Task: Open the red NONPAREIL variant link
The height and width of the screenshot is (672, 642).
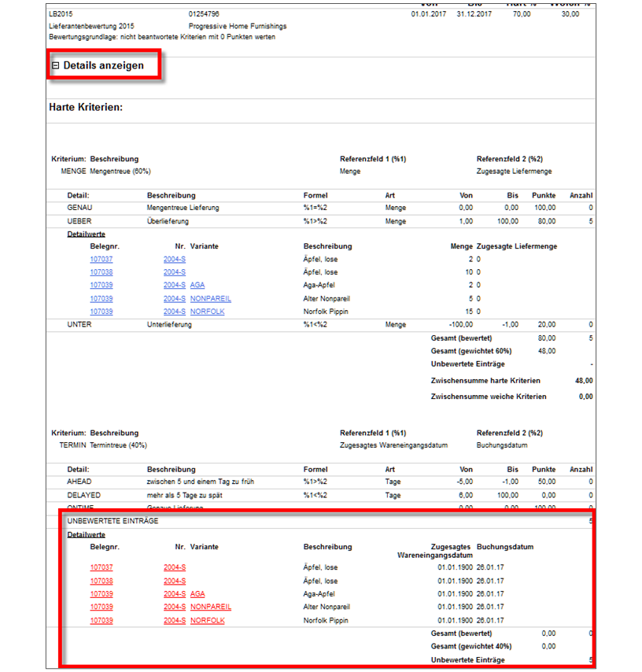Action: click(x=210, y=607)
